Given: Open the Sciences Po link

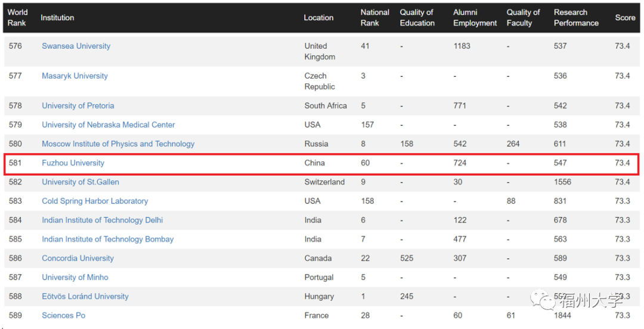Looking at the screenshot, I should [x=64, y=315].
